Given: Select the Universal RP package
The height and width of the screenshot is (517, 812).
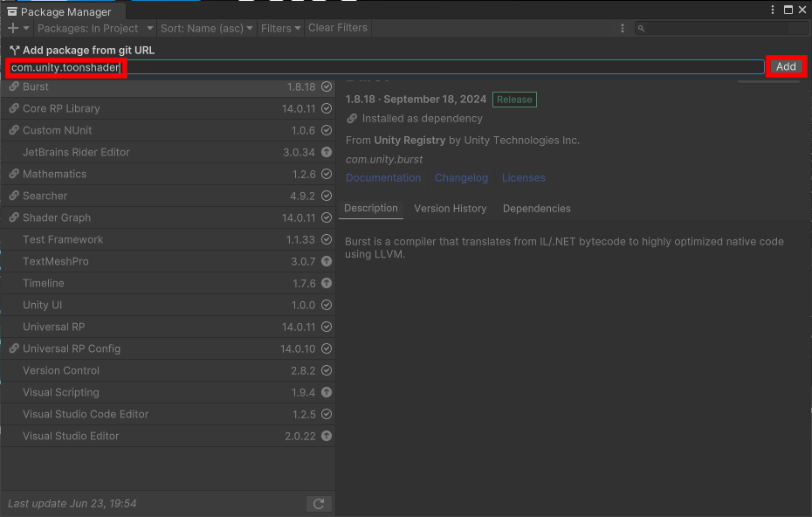Looking at the screenshot, I should [x=168, y=327].
